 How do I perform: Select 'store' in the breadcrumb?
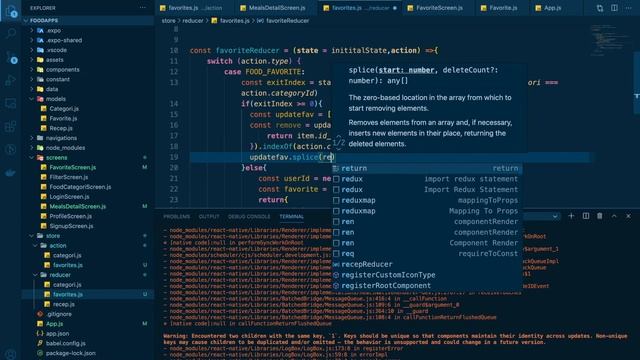click(x=168, y=21)
